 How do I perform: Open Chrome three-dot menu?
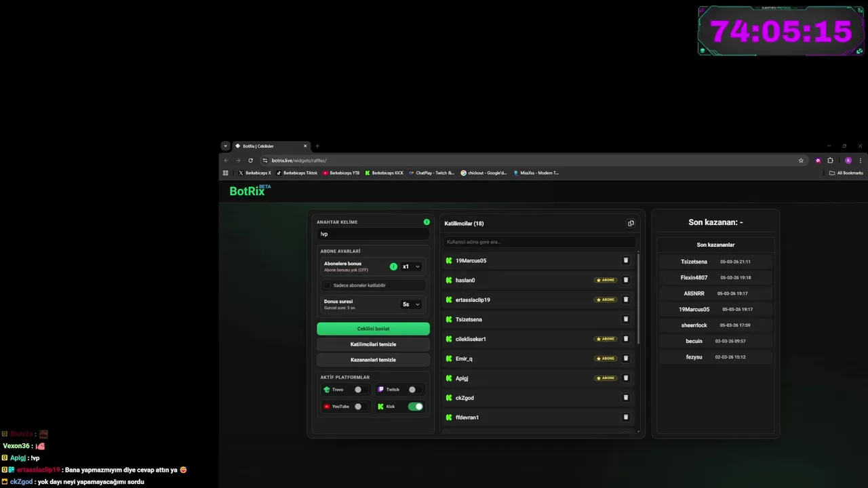point(861,161)
